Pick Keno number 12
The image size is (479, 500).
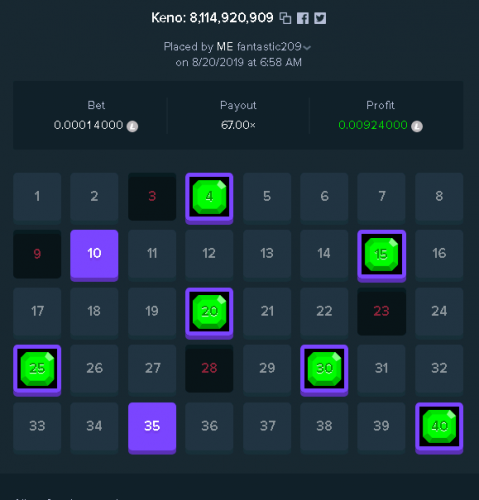tap(209, 256)
